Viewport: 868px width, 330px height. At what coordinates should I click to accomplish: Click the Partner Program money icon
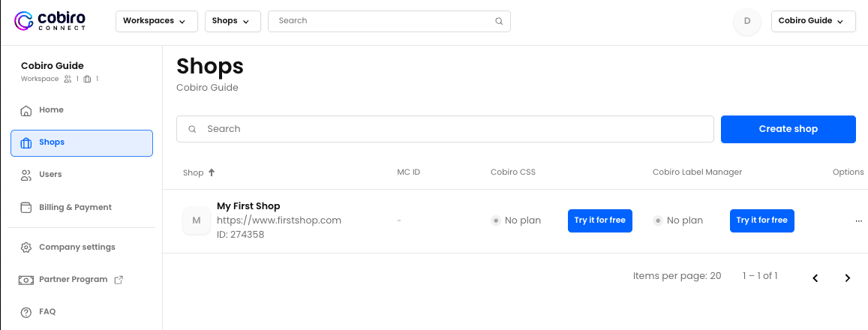tap(26, 280)
